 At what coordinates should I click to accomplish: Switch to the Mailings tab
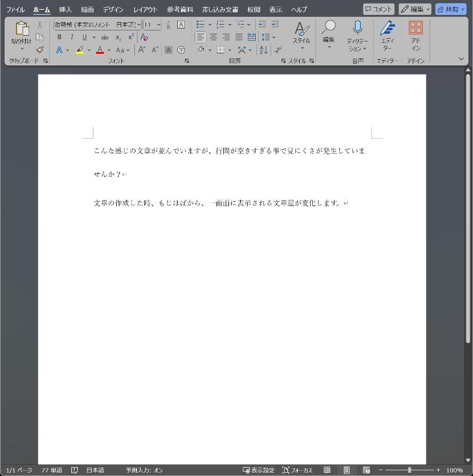[x=220, y=10]
